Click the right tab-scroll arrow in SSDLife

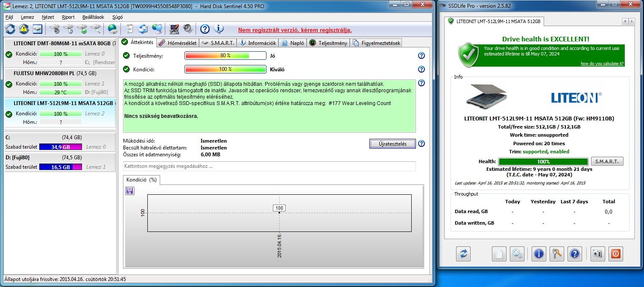pos(631,21)
